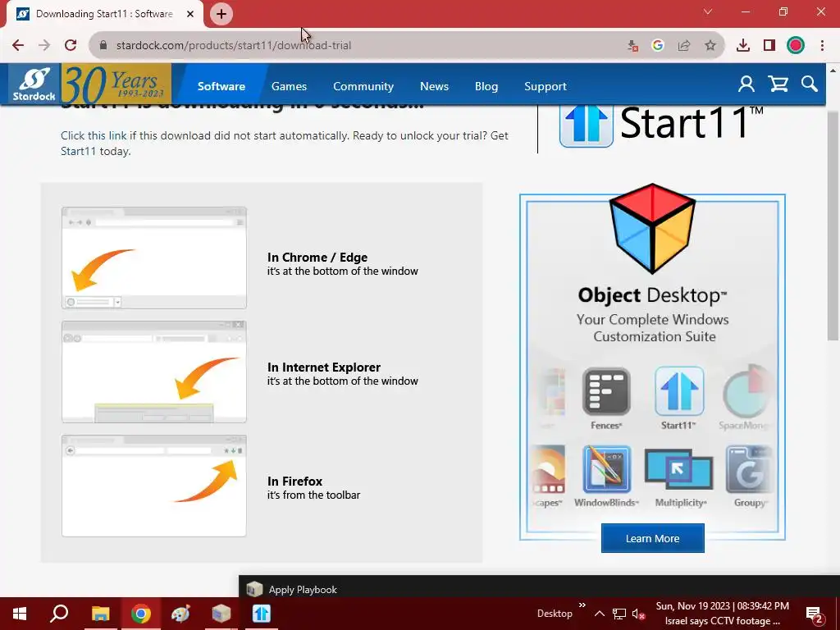This screenshot has width=840, height=630.
Task: Click the Internet Explorer download illustration
Action: (154, 372)
